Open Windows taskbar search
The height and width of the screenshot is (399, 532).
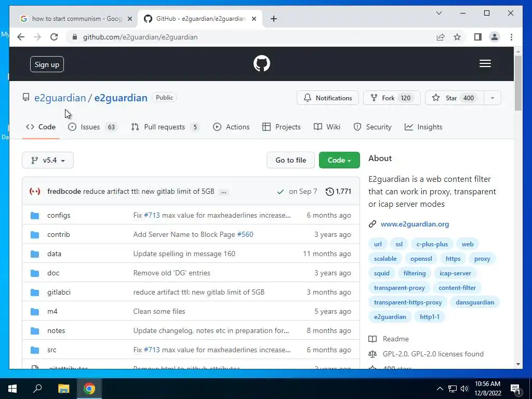coord(37,389)
